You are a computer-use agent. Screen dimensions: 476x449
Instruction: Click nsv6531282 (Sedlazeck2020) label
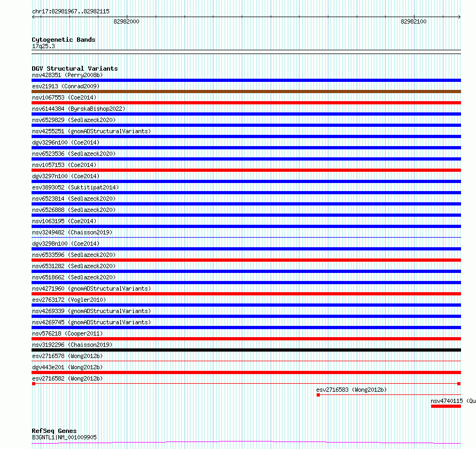(x=74, y=266)
